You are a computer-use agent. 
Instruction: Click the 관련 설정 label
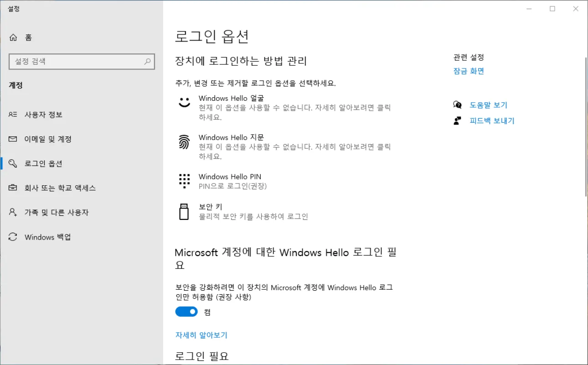point(469,57)
